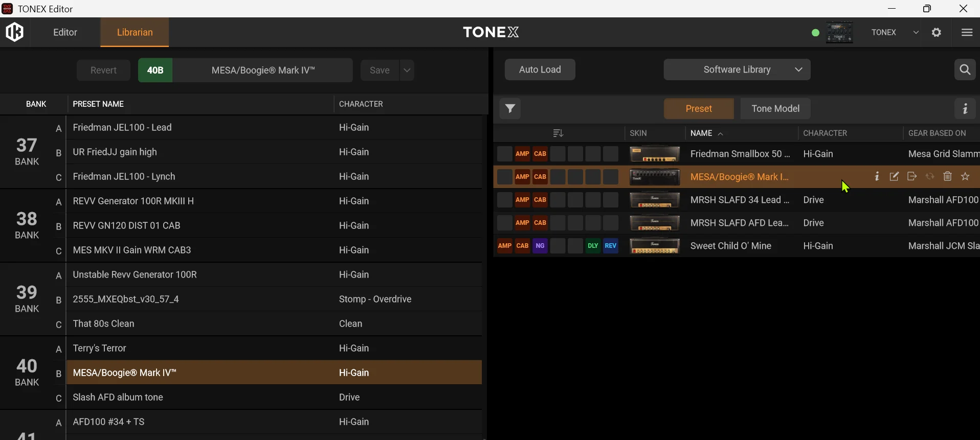Switch library view to Preset

point(699,109)
